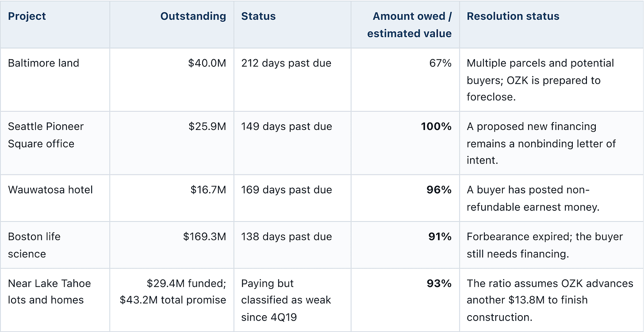Viewport: 644px width, 332px height.
Task: Click the Project column header
Action: pyautogui.click(x=27, y=16)
